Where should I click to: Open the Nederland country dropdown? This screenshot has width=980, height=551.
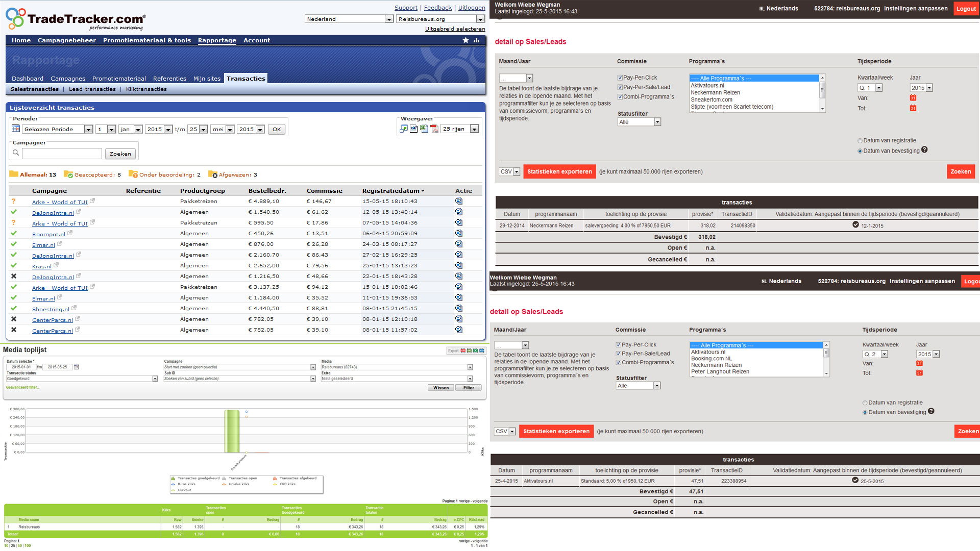click(349, 19)
